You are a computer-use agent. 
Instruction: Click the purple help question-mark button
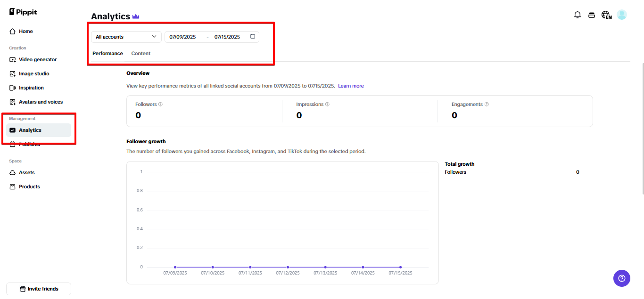point(621,278)
